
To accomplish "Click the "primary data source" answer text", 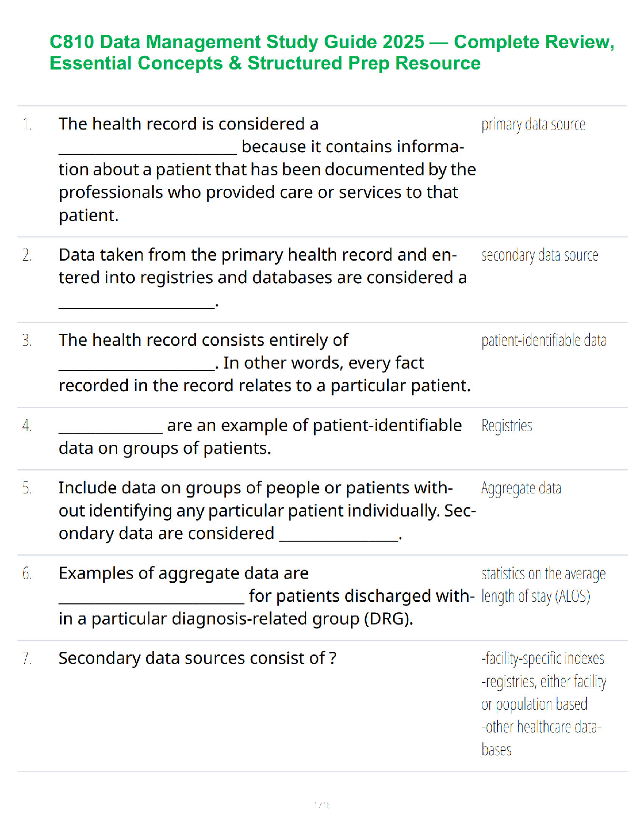I will coord(533,124).
